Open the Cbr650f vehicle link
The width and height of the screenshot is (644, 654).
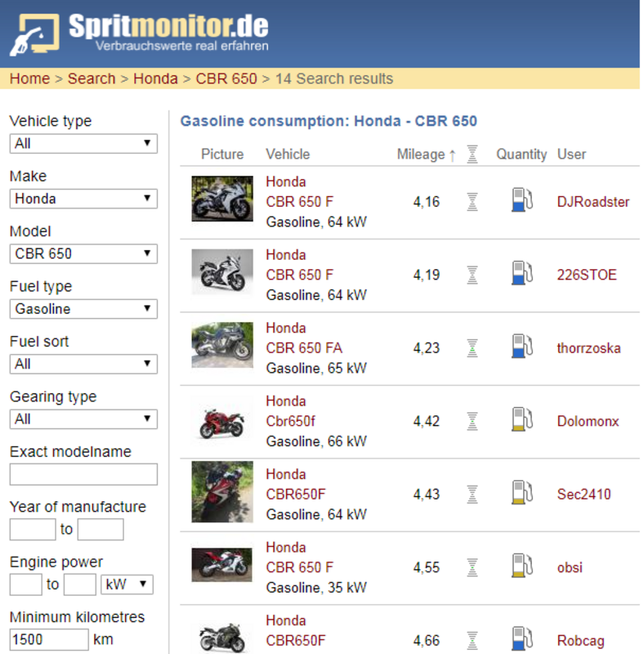[x=291, y=421]
